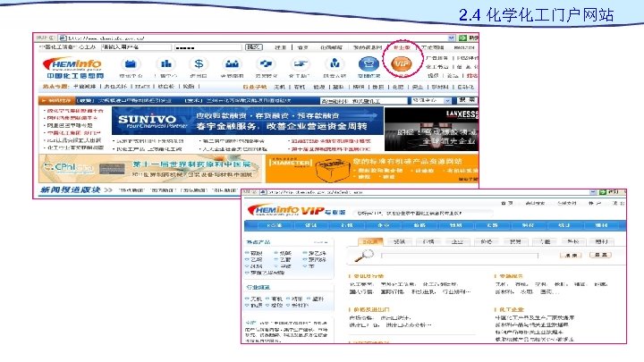Open 化肥 in main window 行业子站 row
644x362 pixels.
tap(398, 87)
